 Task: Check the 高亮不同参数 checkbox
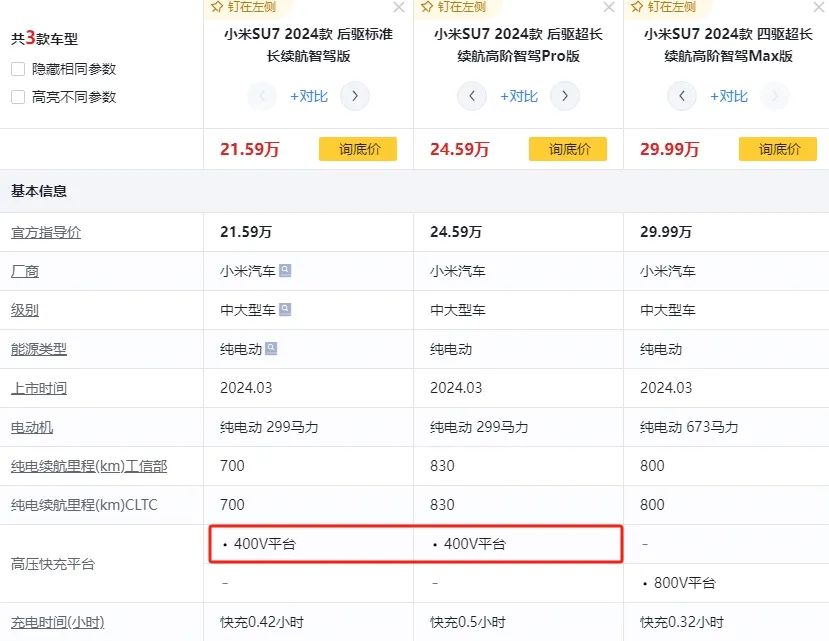18,97
